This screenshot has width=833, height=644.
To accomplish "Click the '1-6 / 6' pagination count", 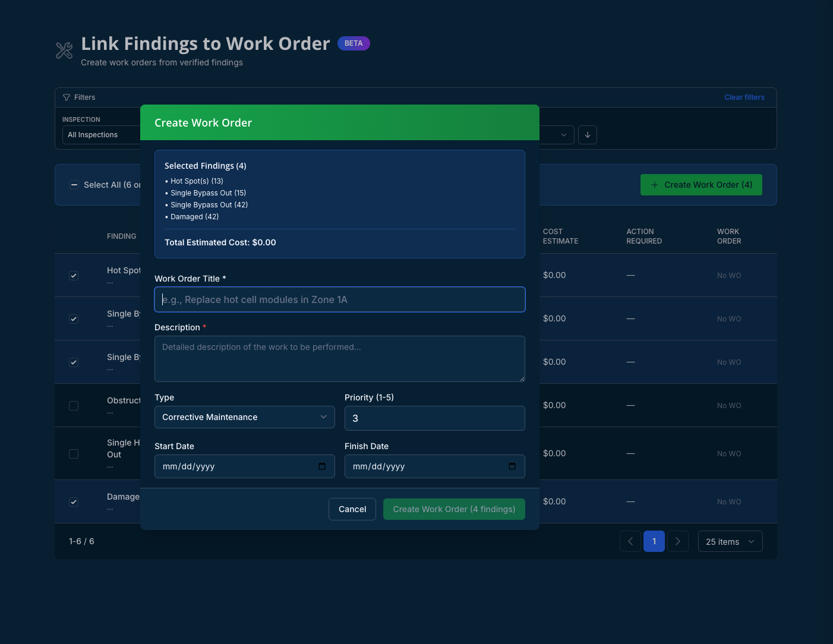I will point(81,541).
